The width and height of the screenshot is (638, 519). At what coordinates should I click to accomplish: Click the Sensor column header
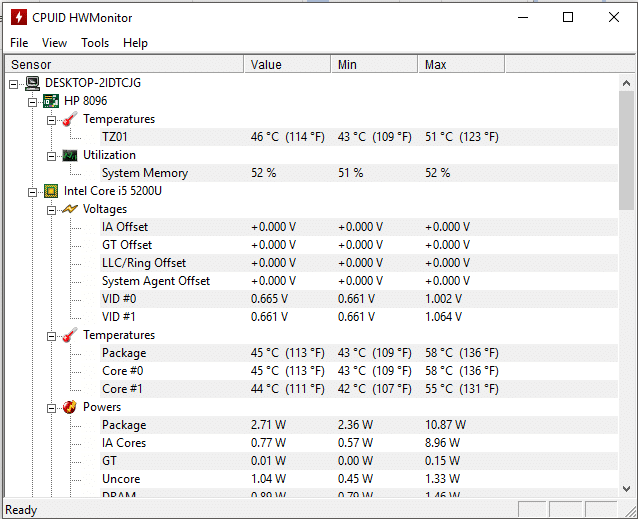point(124,65)
